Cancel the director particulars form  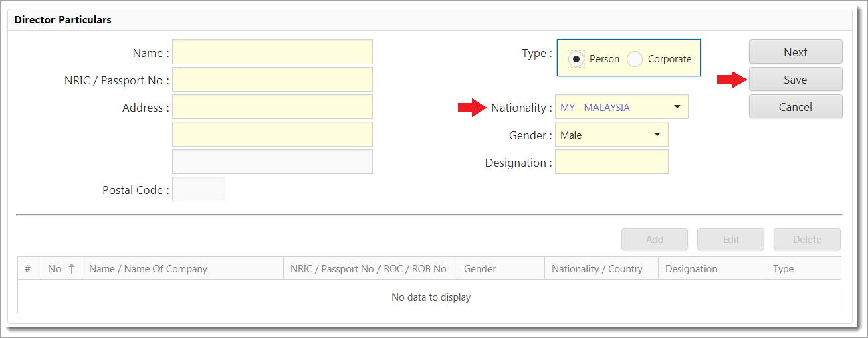795,107
